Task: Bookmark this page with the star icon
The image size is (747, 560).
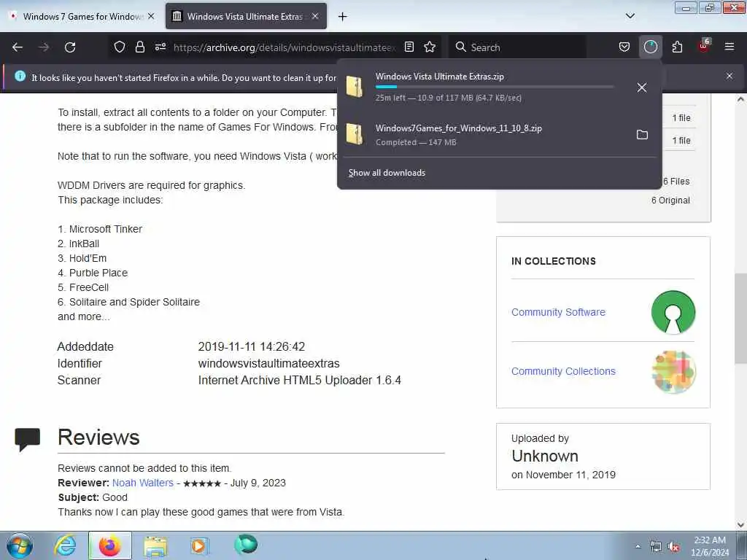Action: [x=430, y=47]
